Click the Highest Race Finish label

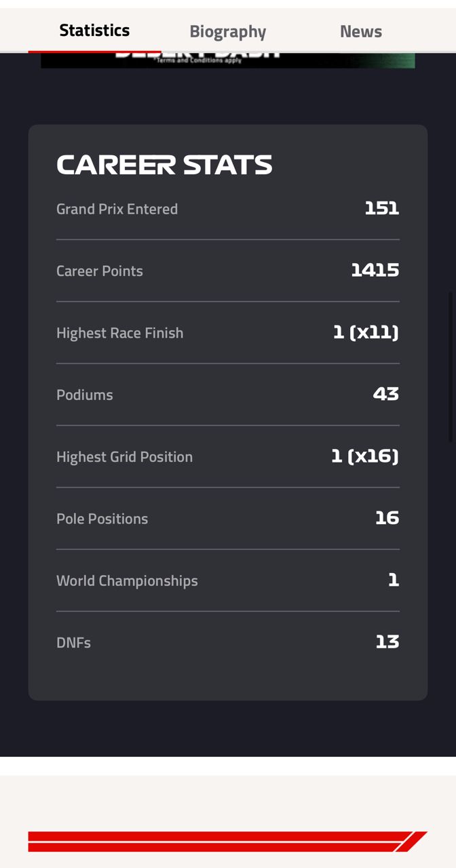pyautogui.click(x=119, y=333)
